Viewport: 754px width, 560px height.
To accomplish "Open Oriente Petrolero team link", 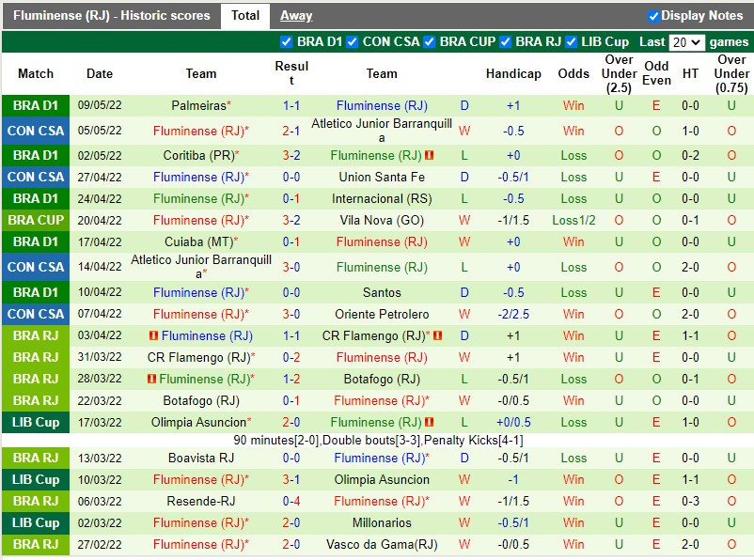I will point(382,314).
